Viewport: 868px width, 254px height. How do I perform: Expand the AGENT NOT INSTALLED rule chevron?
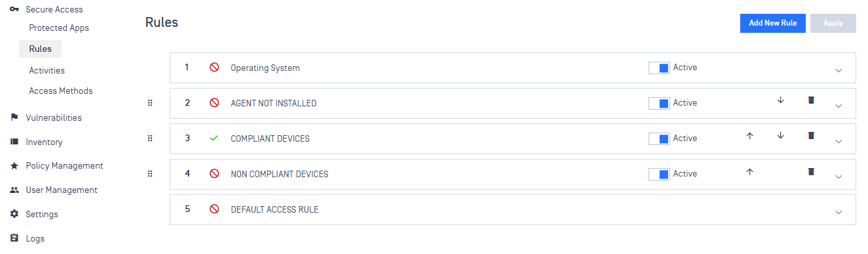pyautogui.click(x=839, y=106)
